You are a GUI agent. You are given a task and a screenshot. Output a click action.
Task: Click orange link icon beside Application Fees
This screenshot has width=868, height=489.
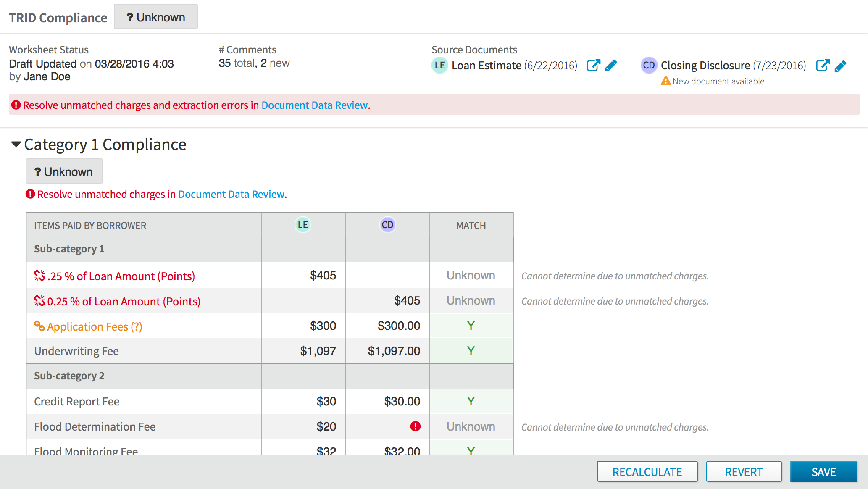39,326
